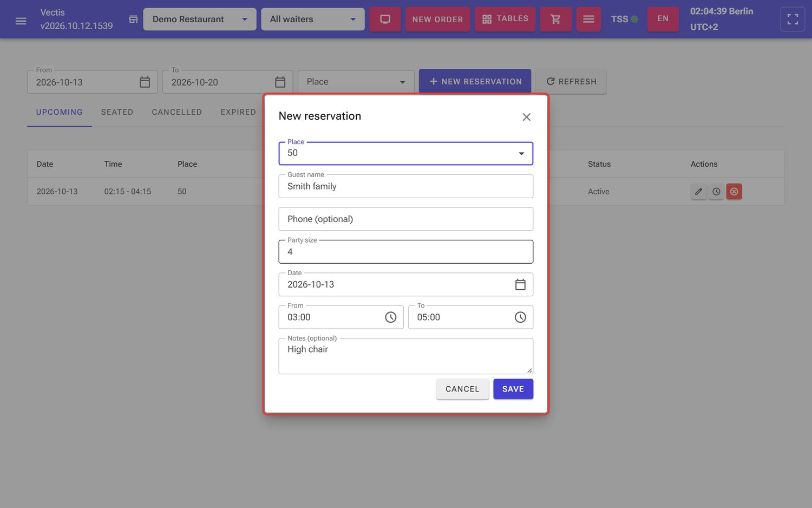This screenshot has width=812, height=508.
Task: Open calendar for filter To date
Action: click(x=280, y=82)
